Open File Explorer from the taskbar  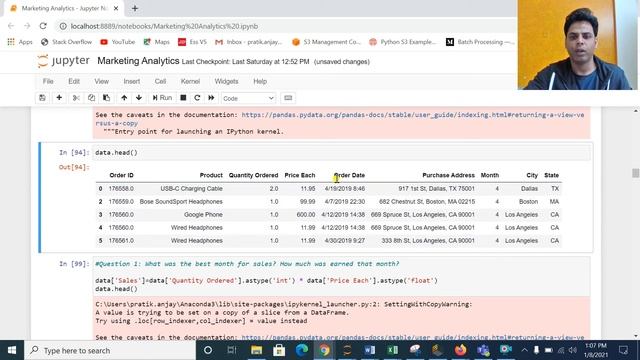pyautogui.click(x=256, y=350)
